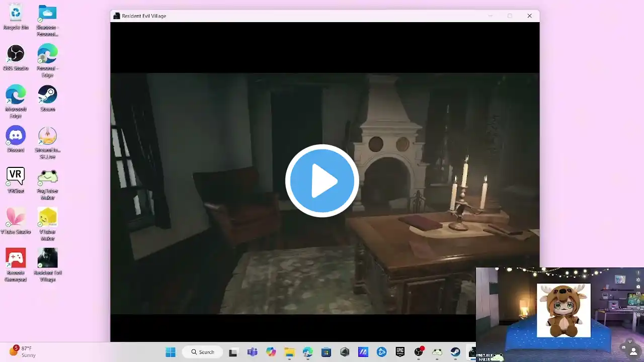The width and height of the screenshot is (644, 362).
Task: Open the PngTuber Maker desktop shortcut
Action: (47, 184)
